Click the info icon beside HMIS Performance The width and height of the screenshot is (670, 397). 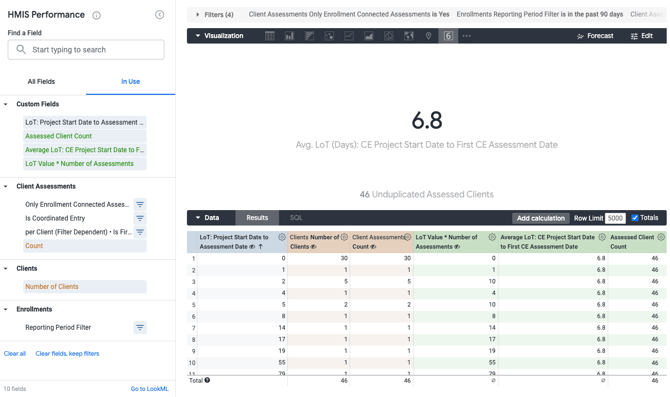click(x=97, y=15)
